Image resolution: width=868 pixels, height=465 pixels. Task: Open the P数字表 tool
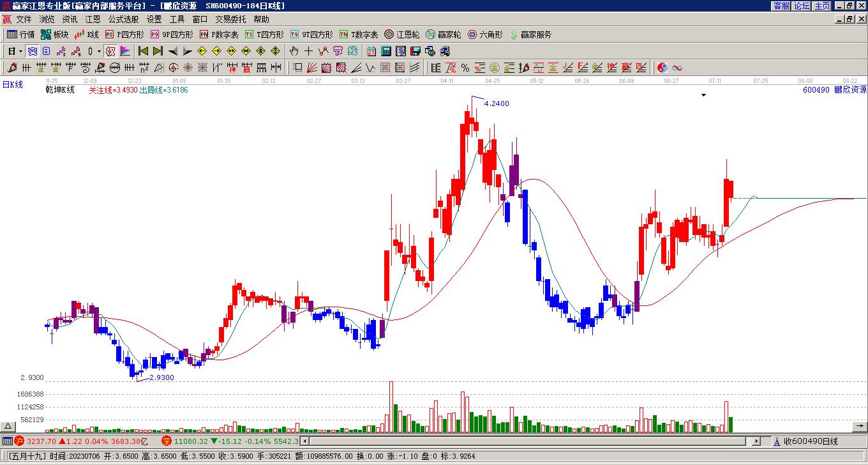219,34
